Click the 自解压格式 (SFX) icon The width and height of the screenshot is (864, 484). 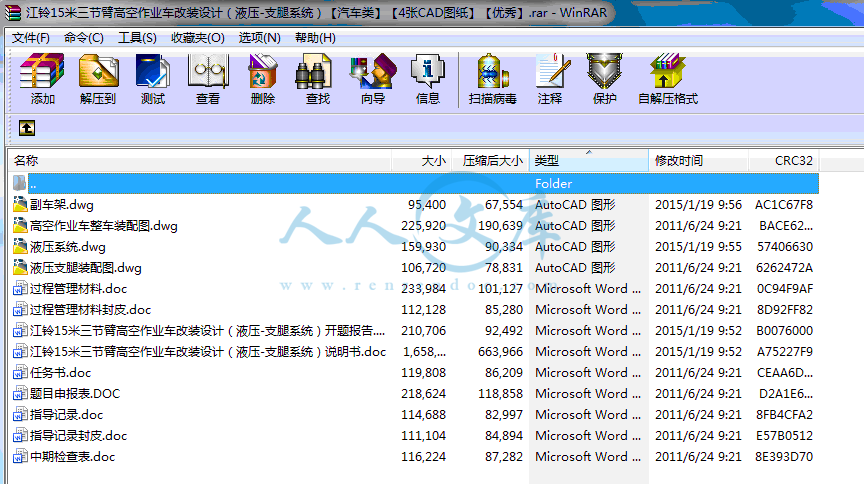pyautogui.click(x=668, y=79)
